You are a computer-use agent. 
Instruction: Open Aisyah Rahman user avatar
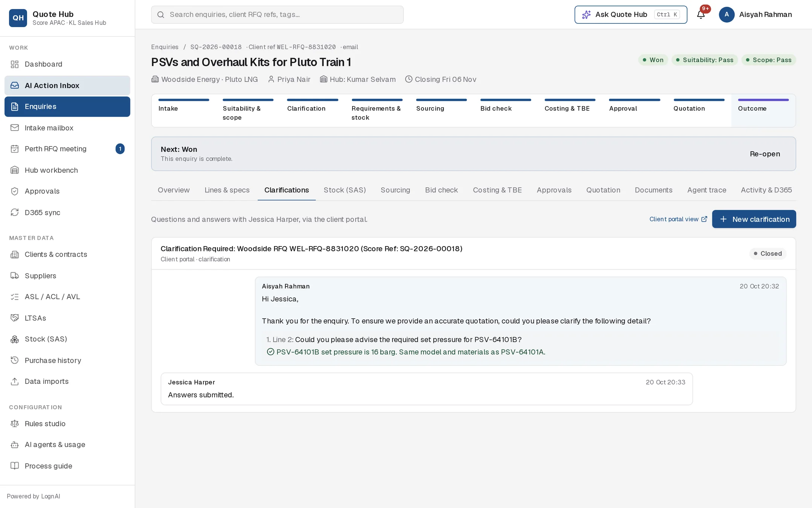point(727,14)
